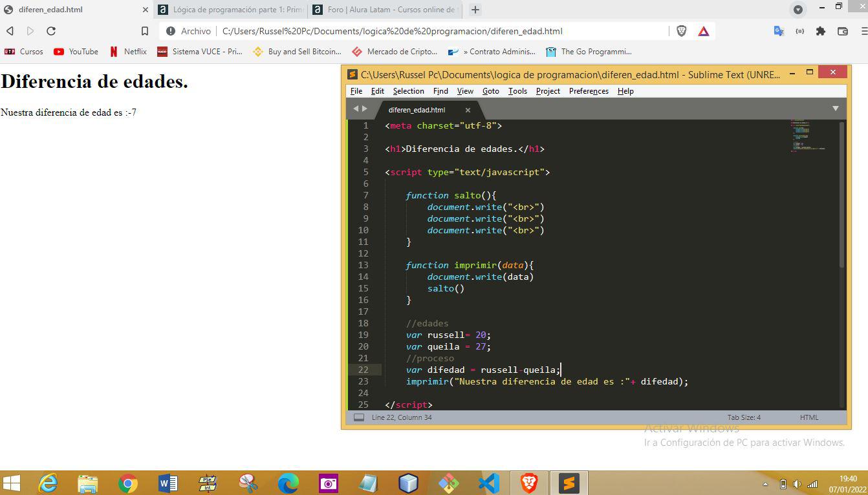This screenshot has height=495, width=868.
Task: Open the Extensions puzzle icon
Action: point(821,31)
